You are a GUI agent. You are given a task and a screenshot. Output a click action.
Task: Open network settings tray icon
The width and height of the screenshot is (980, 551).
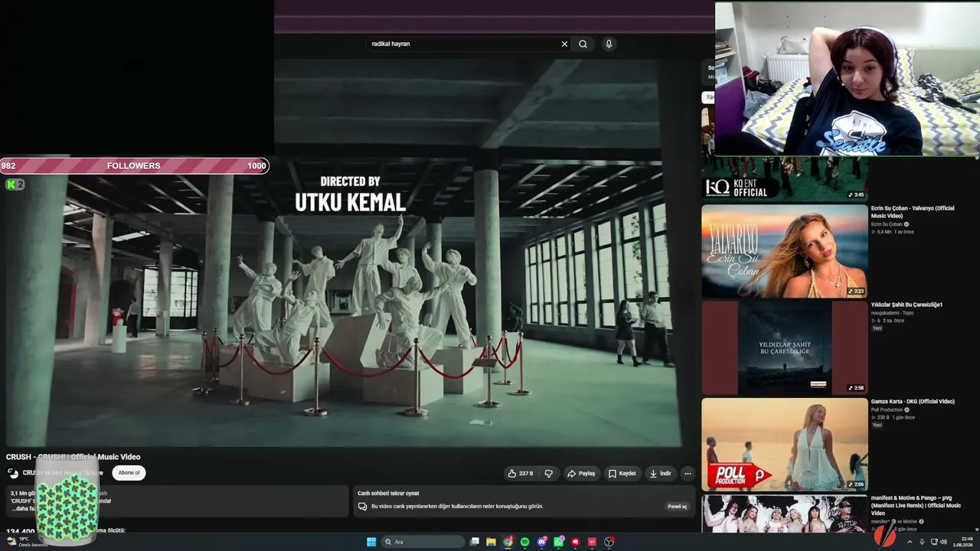[x=933, y=542]
